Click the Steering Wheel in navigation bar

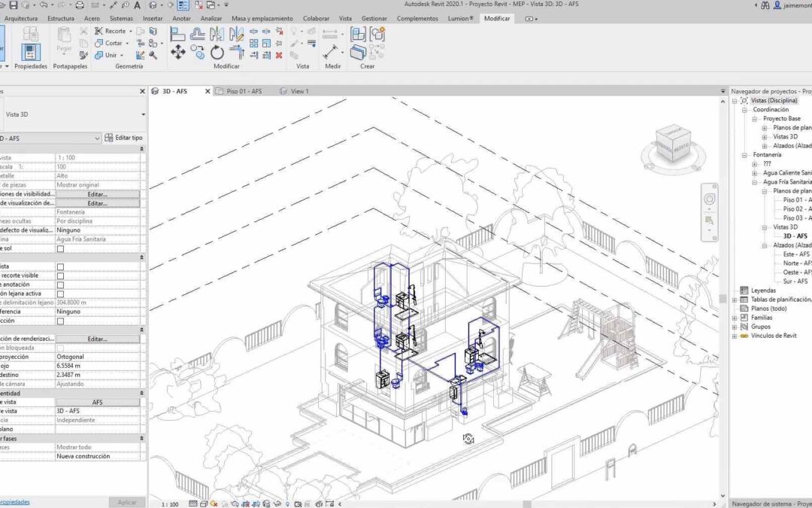click(x=710, y=199)
